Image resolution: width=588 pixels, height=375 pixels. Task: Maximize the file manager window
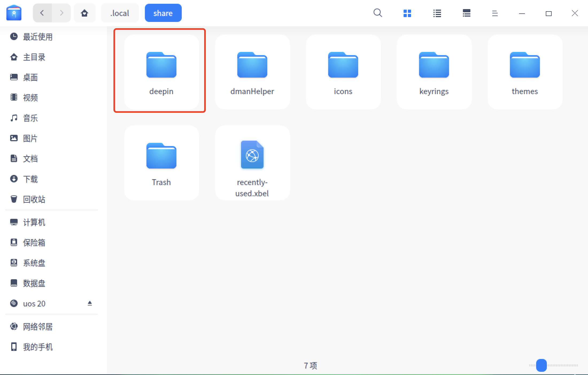coord(548,13)
